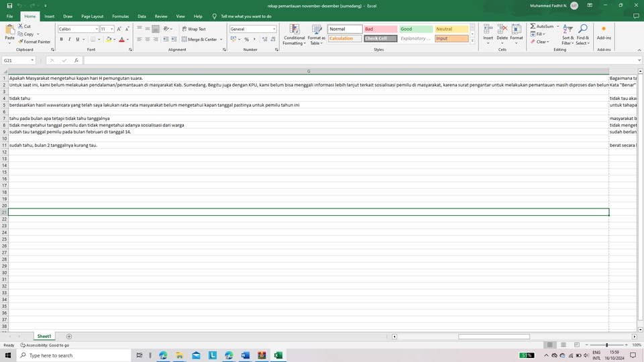
Task: Open the Format cells menu
Action: coord(517,34)
